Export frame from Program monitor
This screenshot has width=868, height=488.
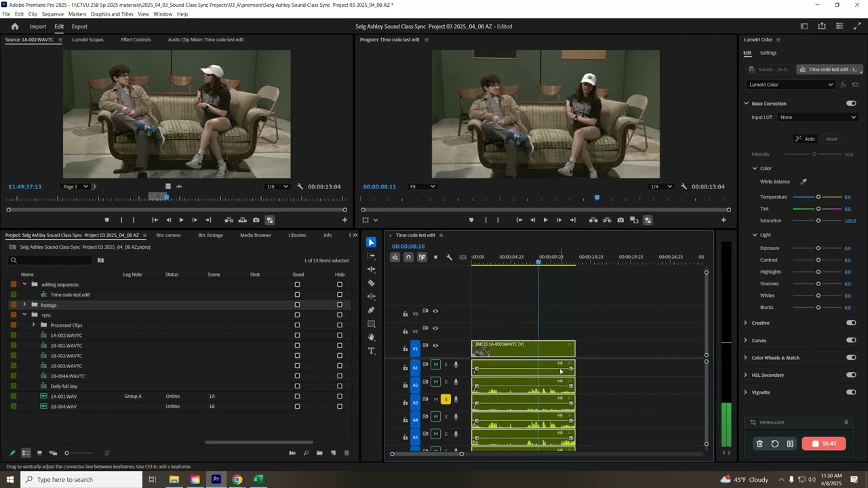click(620, 220)
